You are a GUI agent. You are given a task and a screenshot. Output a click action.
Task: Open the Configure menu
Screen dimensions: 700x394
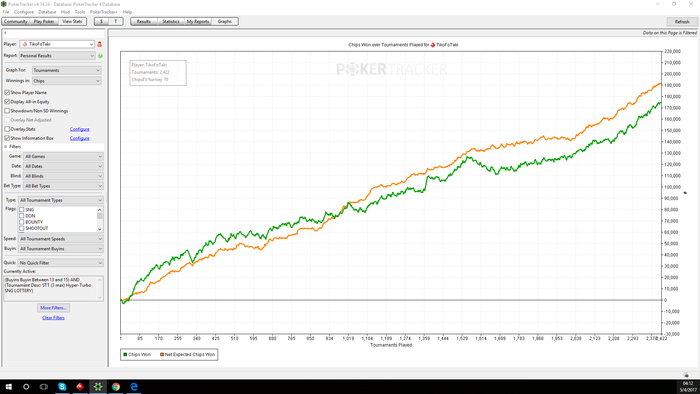[x=24, y=12]
